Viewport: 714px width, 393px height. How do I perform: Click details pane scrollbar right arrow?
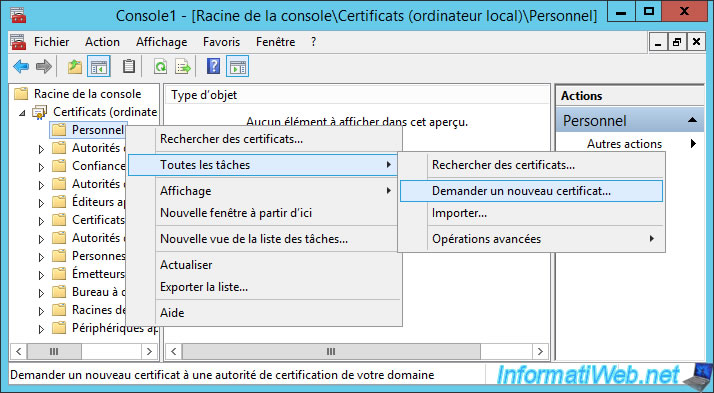coord(540,352)
